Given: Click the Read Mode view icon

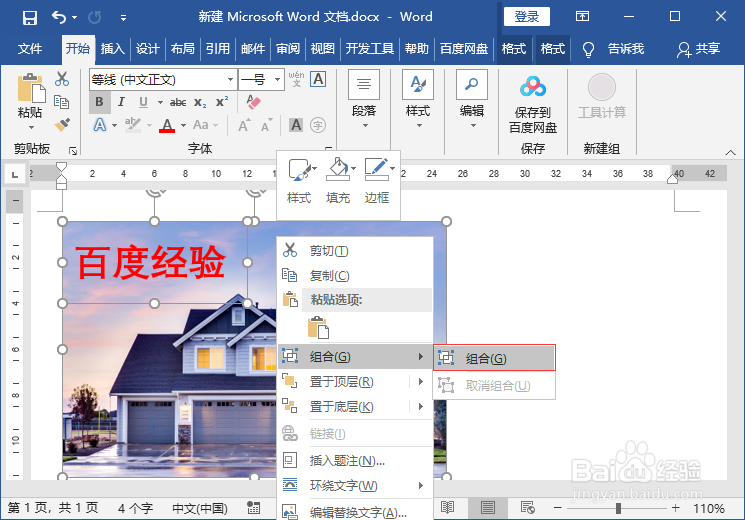Looking at the screenshot, I should [447, 508].
